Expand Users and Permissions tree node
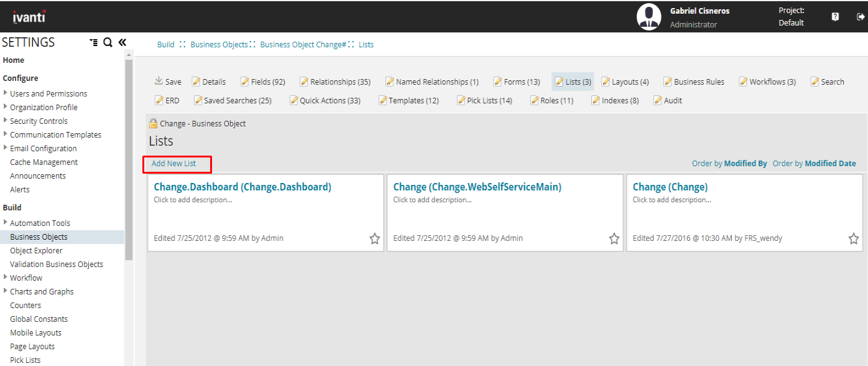This screenshot has height=366, width=868. [6, 93]
